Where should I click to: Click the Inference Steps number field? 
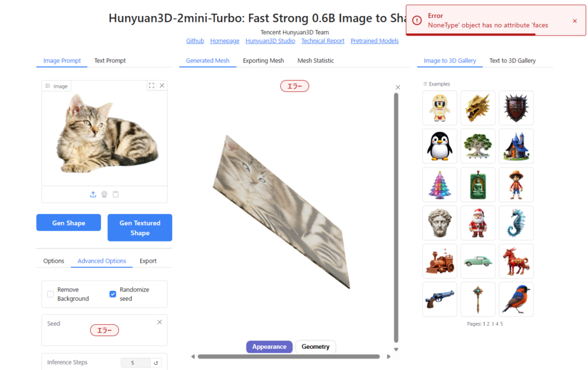pyautogui.click(x=135, y=363)
